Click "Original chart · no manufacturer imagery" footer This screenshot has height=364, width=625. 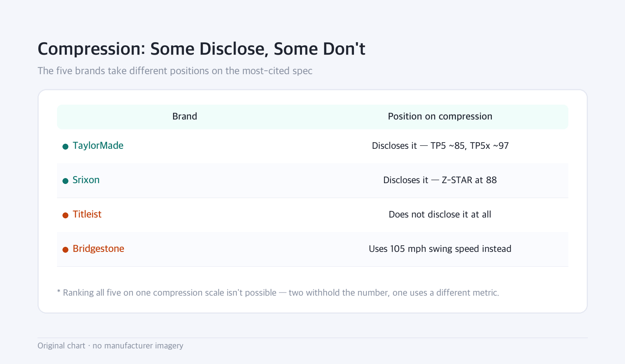tap(111, 346)
